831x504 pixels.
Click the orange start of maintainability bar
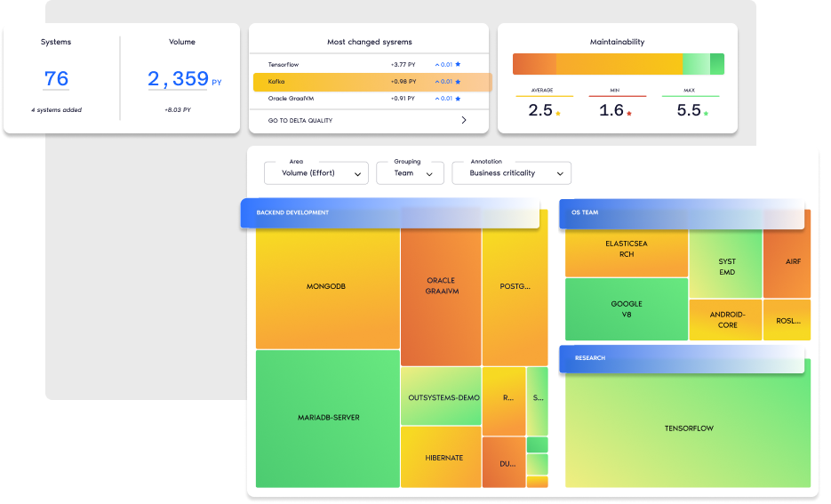click(x=534, y=64)
